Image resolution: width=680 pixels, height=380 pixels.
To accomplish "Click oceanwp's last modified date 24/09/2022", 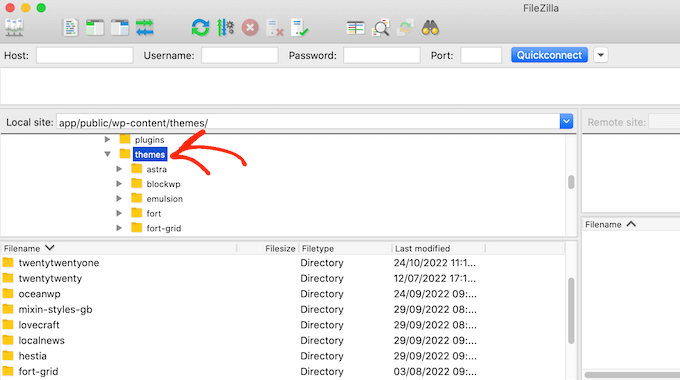I will (x=435, y=294).
